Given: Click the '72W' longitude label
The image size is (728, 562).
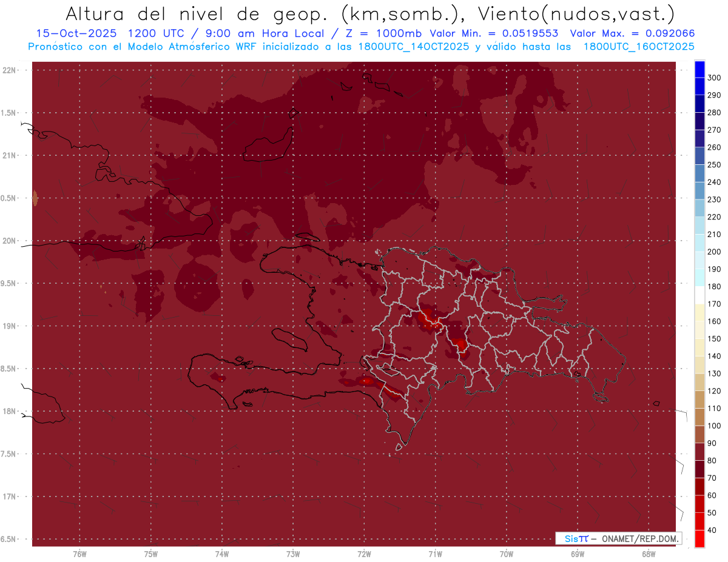Looking at the screenshot, I should pyautogui.click(x=364, y=554).
